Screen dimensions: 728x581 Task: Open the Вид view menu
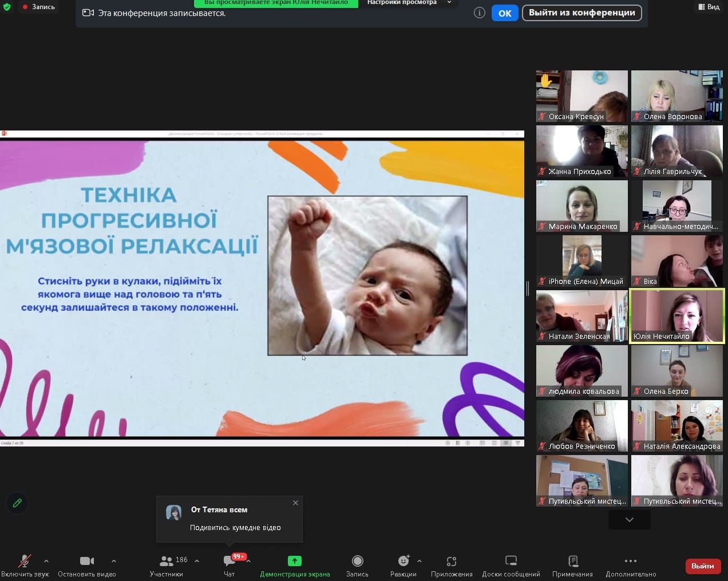709,7
